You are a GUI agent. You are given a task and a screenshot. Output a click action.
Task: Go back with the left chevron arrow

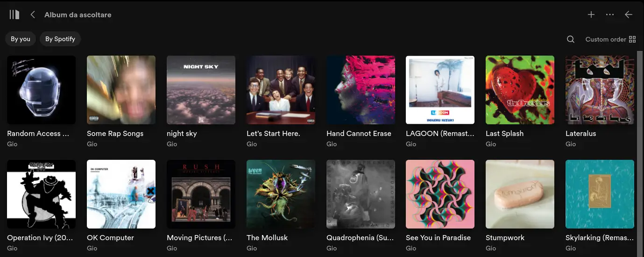click(33, 14)
